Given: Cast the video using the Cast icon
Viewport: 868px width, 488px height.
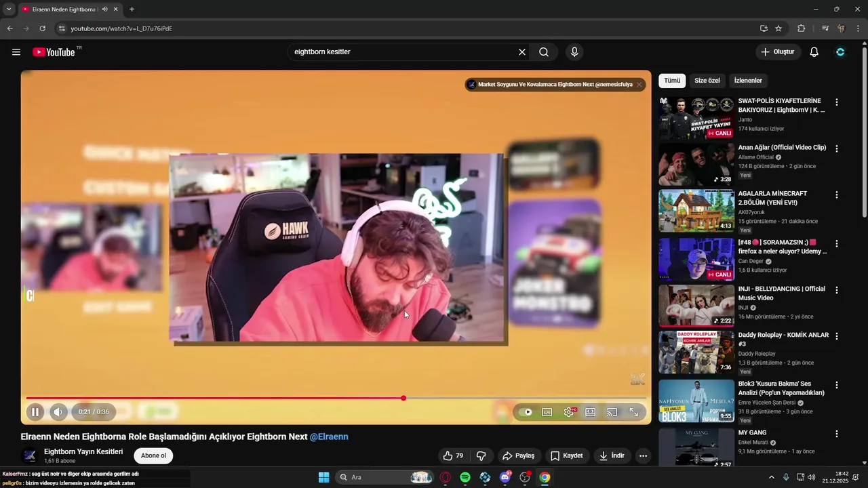Looking at the screenshot, I should 612,412.
